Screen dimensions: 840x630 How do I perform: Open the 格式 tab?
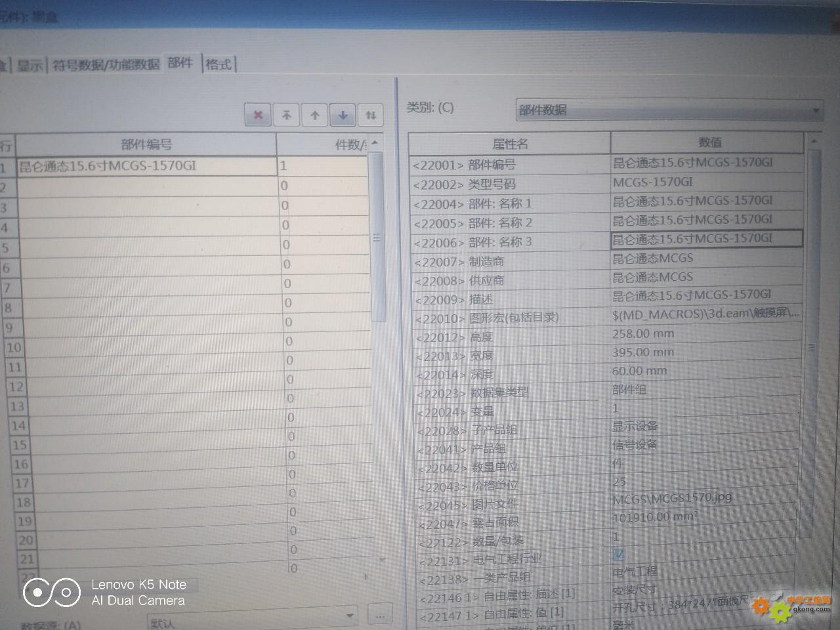pos(219,64)
